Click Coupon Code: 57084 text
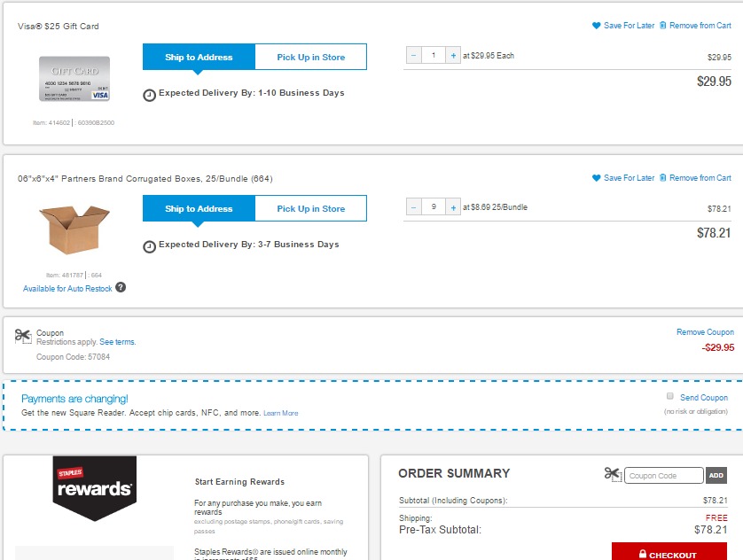743x560 pixels. pos(73,357)
